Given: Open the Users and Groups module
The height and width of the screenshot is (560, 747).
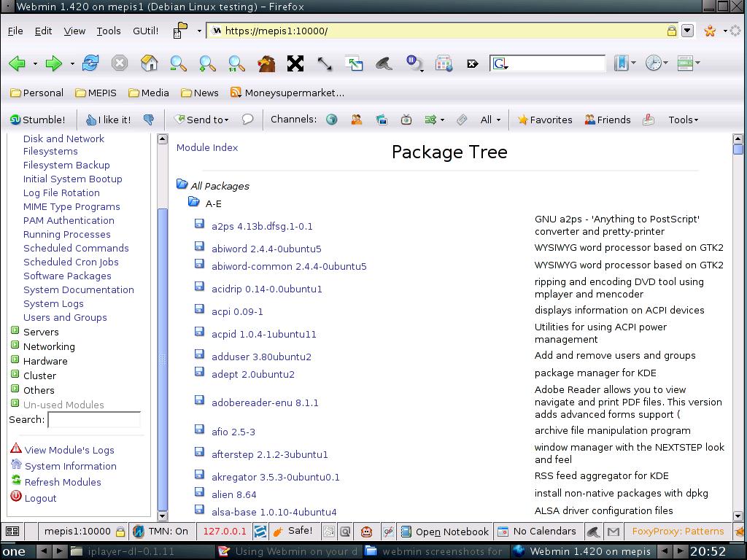Looking at the screenshot, I should (x=65, y=318).
